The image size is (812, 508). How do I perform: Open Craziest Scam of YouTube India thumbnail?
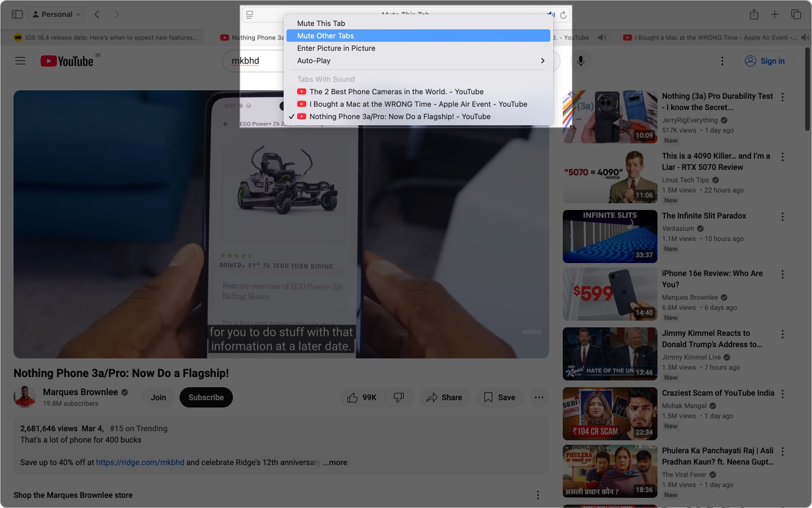[x=610, y=414]
